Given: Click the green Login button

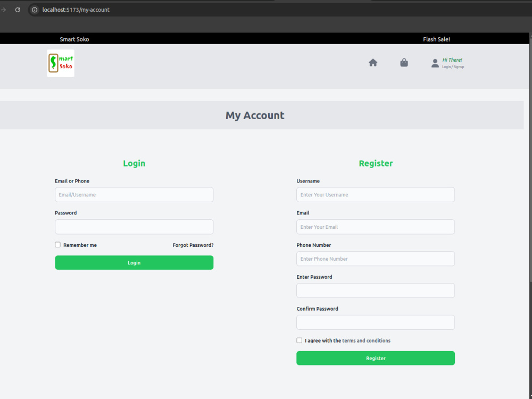Looking at the screenshot, I should pyautogui.click(x=134, y=263).
